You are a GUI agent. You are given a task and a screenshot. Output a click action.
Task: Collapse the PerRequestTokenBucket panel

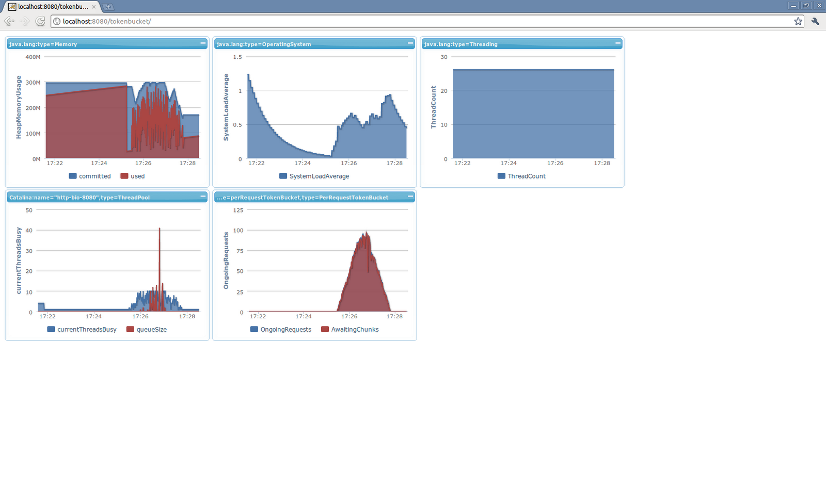[x=410, y=197]
